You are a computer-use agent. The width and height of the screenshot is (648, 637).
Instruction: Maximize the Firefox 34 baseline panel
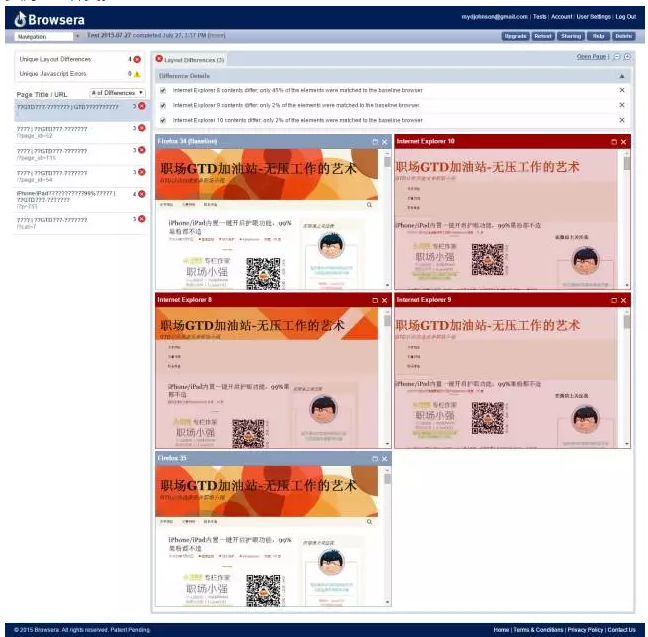click(x=375, y=142)
